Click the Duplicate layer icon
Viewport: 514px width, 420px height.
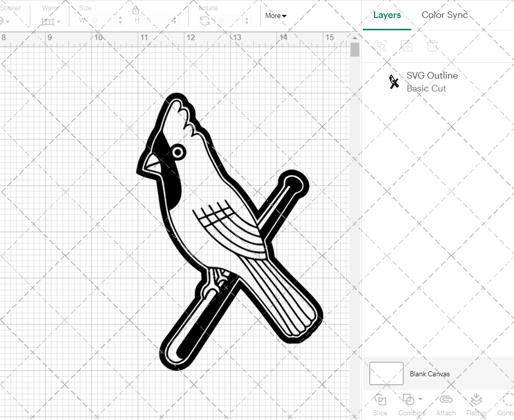407,46
